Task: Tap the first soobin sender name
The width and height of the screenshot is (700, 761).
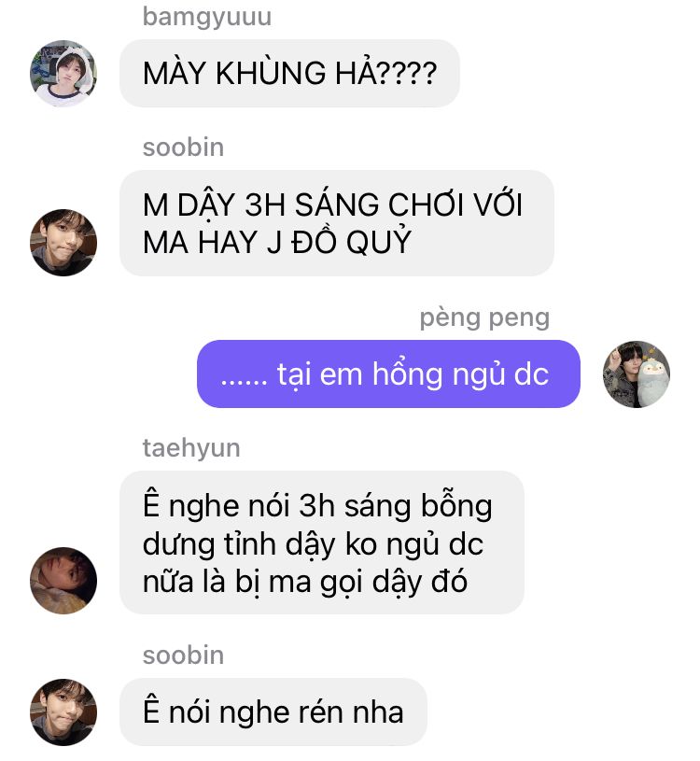Action: coord(183,147)
